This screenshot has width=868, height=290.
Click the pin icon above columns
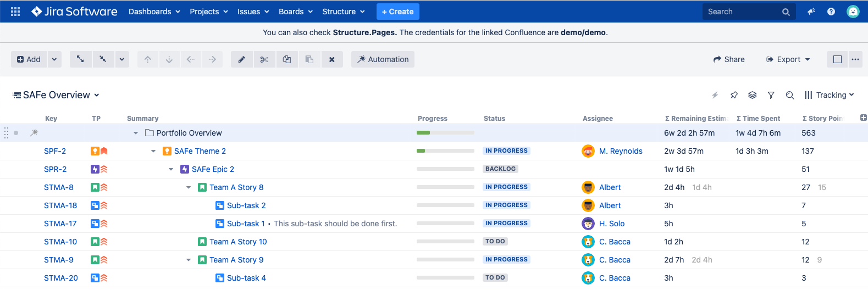pyautogui.click(x=734, y=95)
